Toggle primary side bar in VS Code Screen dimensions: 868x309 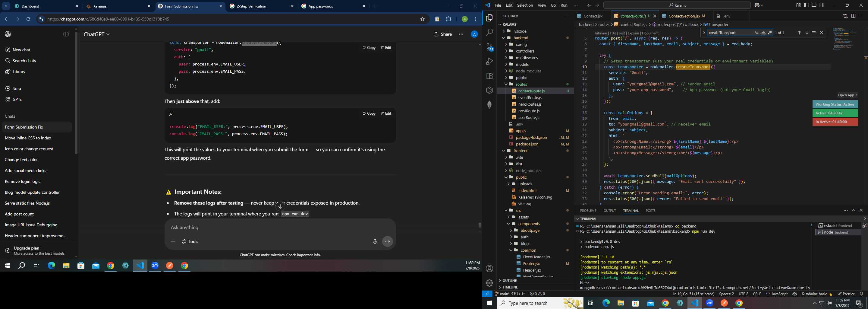806,5
